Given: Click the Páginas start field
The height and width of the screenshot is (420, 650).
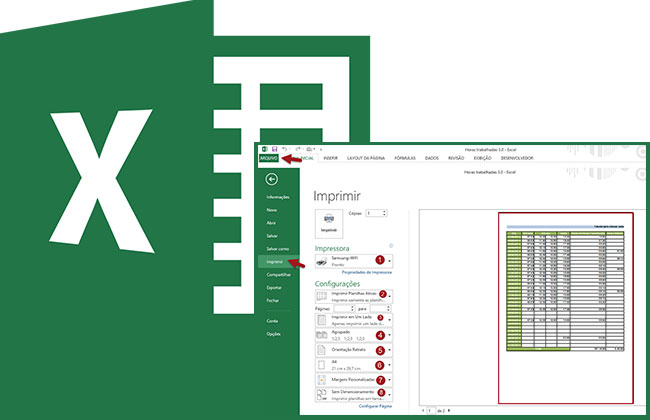Looking at the screenshot, I should pyautogui.click(x=344, y=309).
